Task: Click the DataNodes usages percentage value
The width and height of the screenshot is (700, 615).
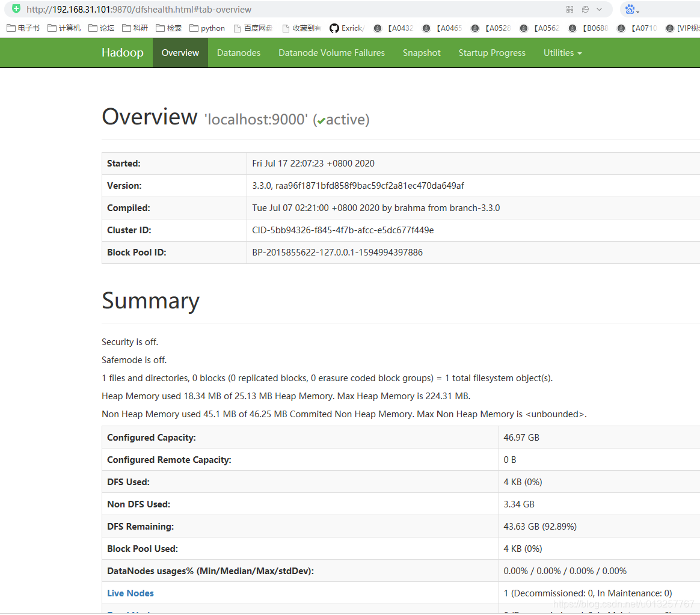Action: pyautogui.click(x=565, y=571)
